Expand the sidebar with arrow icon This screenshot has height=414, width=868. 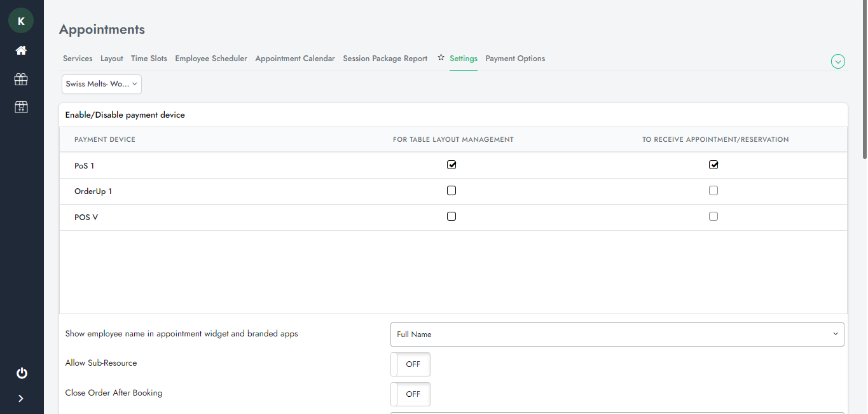(x=21, y=399)
